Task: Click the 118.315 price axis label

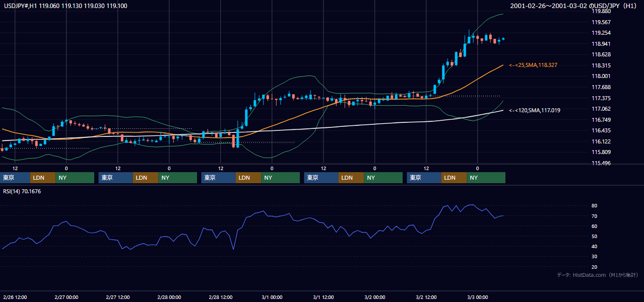Action: 602,65
